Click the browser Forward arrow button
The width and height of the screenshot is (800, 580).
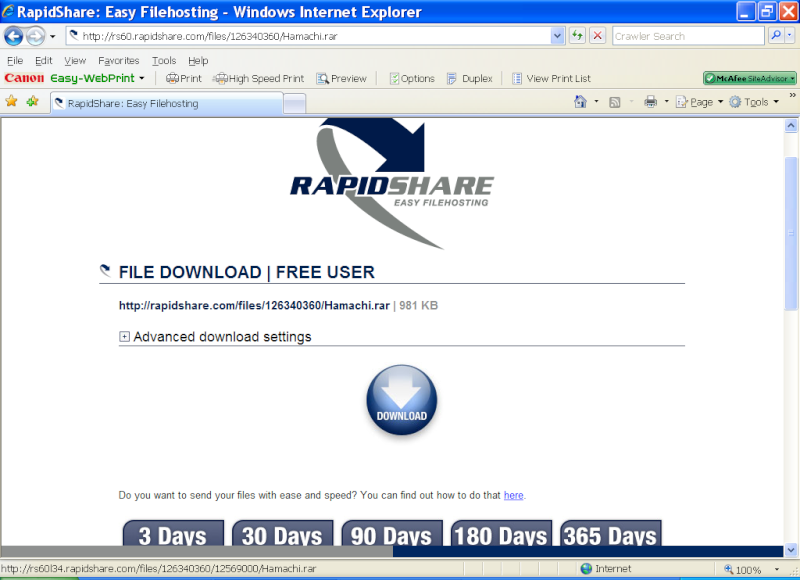35,36
